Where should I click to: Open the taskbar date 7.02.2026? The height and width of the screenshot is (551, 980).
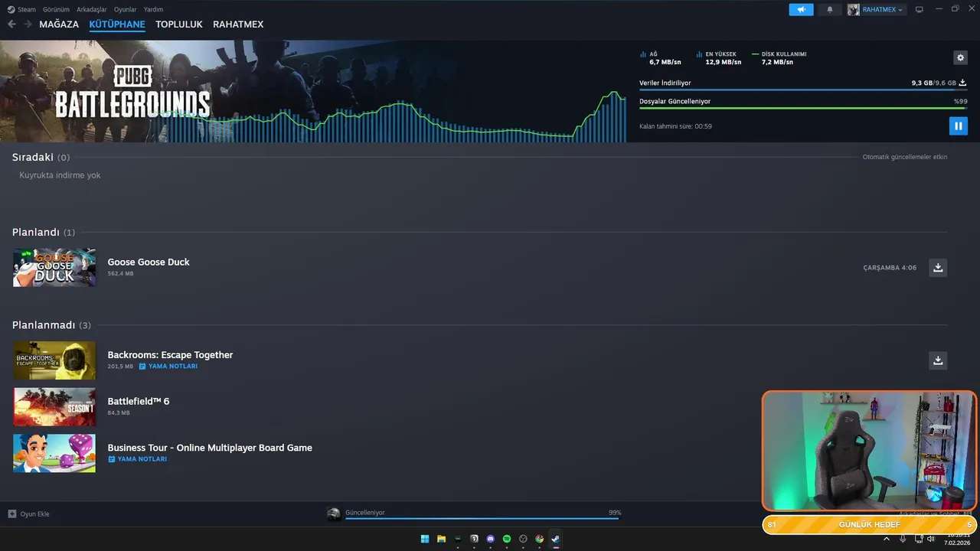pyautogui.click(x=957, y=543)
